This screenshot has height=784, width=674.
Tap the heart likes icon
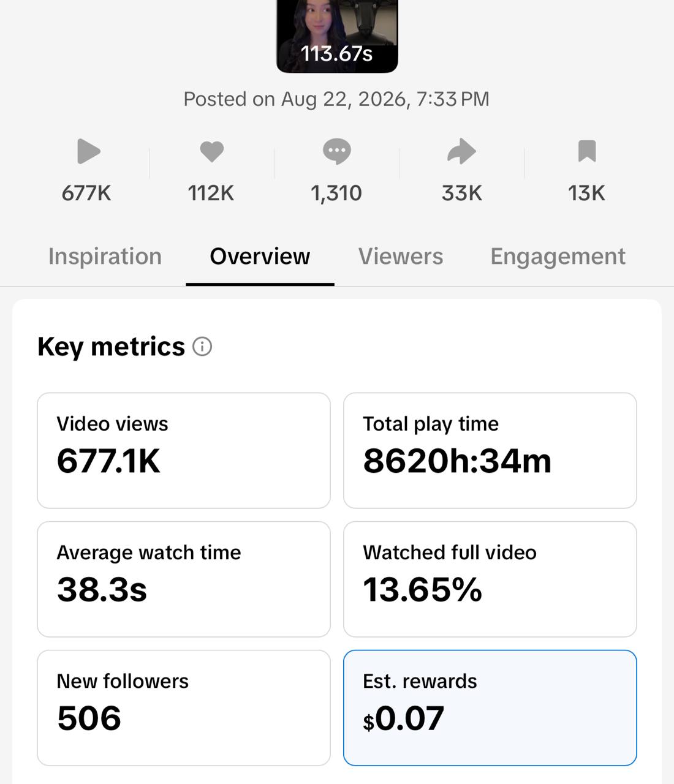pyautogui.click(x=212, y=151)
